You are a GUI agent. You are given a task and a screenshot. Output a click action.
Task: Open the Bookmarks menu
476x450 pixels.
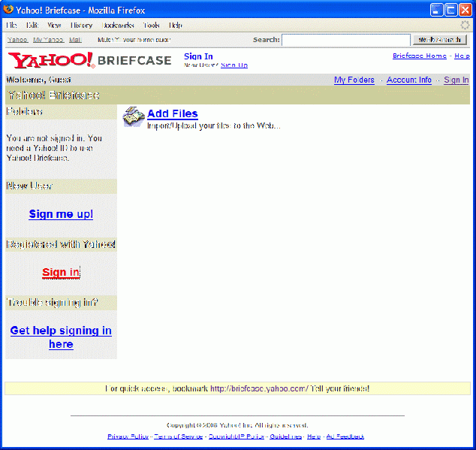pos(118,25)
